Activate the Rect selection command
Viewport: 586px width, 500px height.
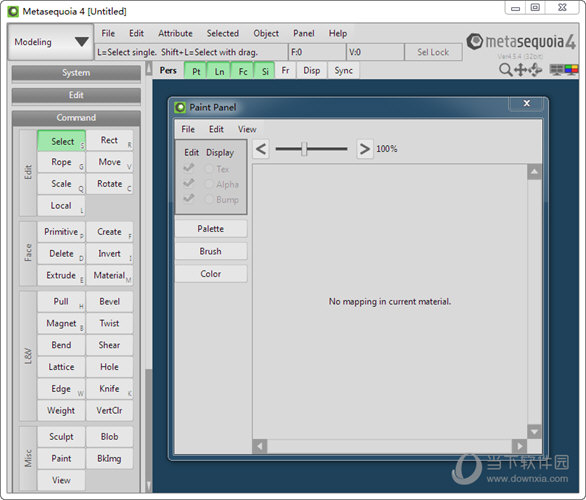(x=110, y=140)
